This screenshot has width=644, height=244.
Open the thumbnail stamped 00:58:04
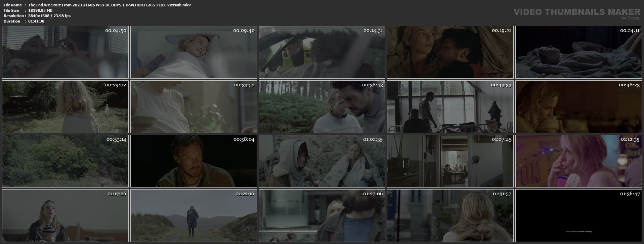194,161
